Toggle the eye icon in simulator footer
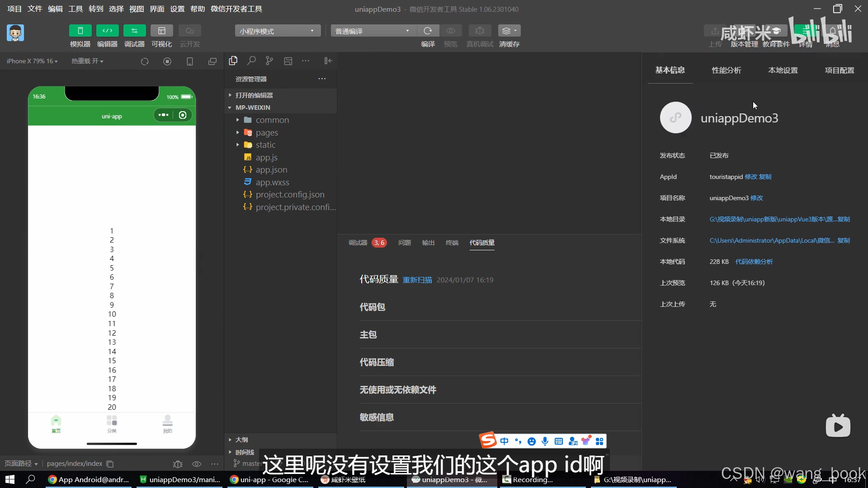 point(197,464)
